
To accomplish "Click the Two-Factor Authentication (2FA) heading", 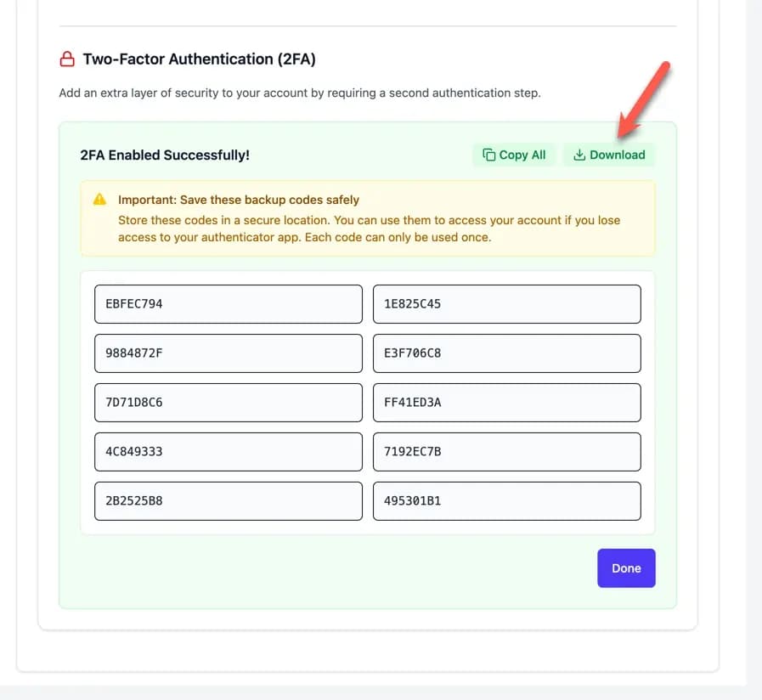I will pos(199,59).
